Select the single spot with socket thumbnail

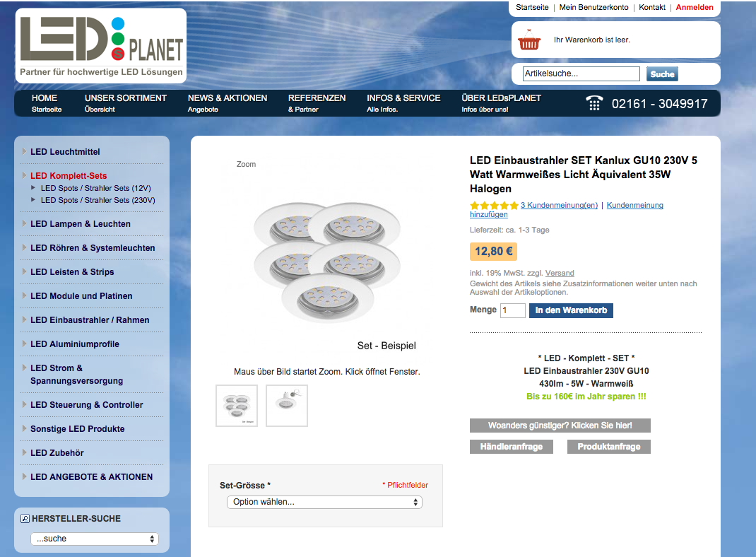coord(287,406)
